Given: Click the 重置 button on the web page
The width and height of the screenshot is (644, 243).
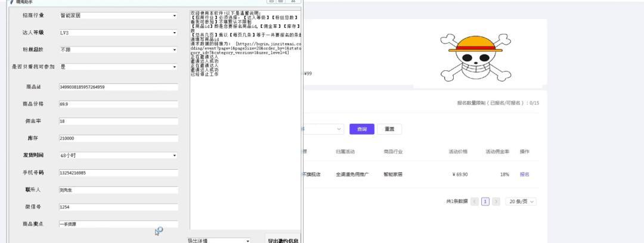Looking at the screenshot, I should [389, 129].
